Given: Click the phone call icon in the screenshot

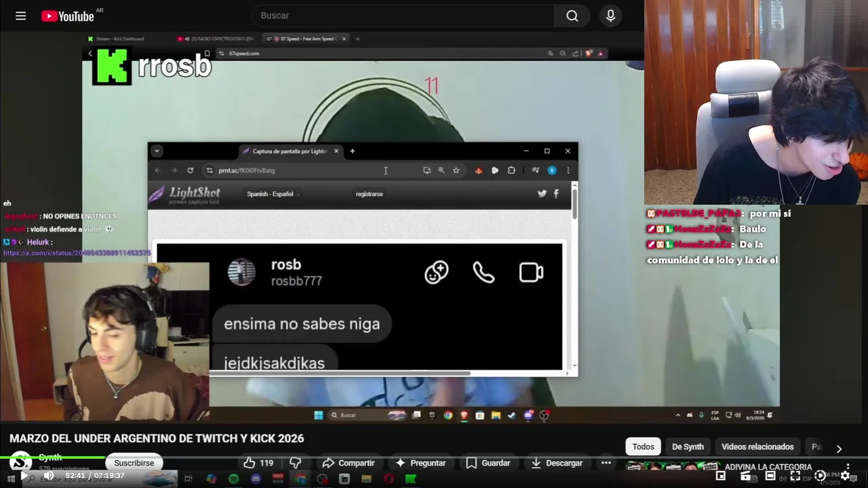Looking at the screenshot, I should [x=484, y=272].
